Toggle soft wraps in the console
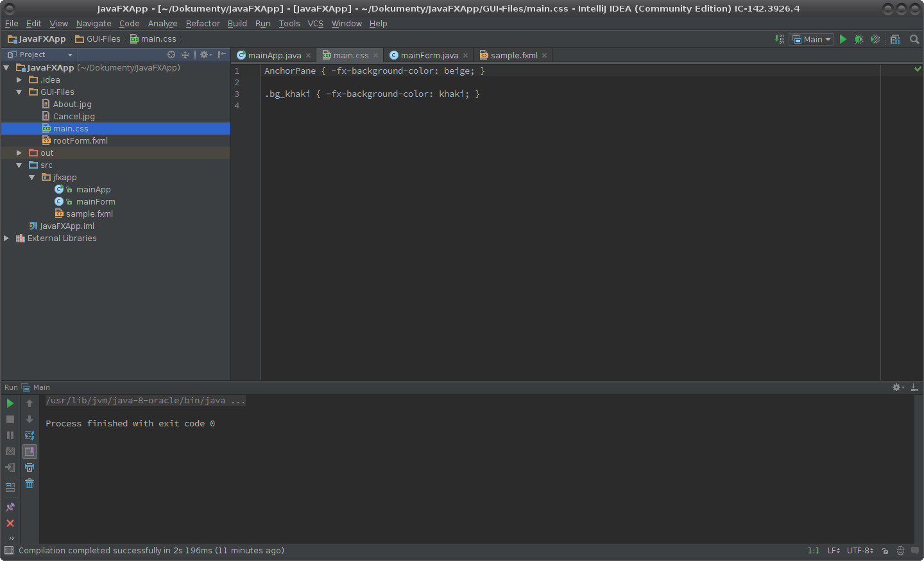 30,435
